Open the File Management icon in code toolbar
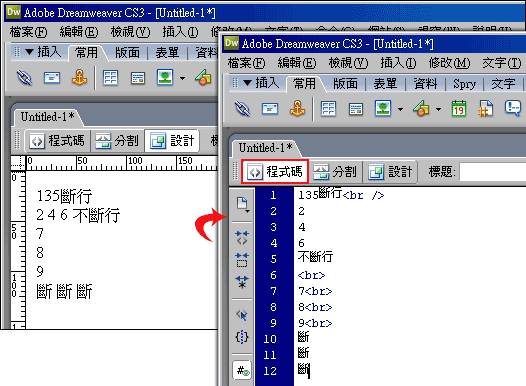 (x=242, y=204)
